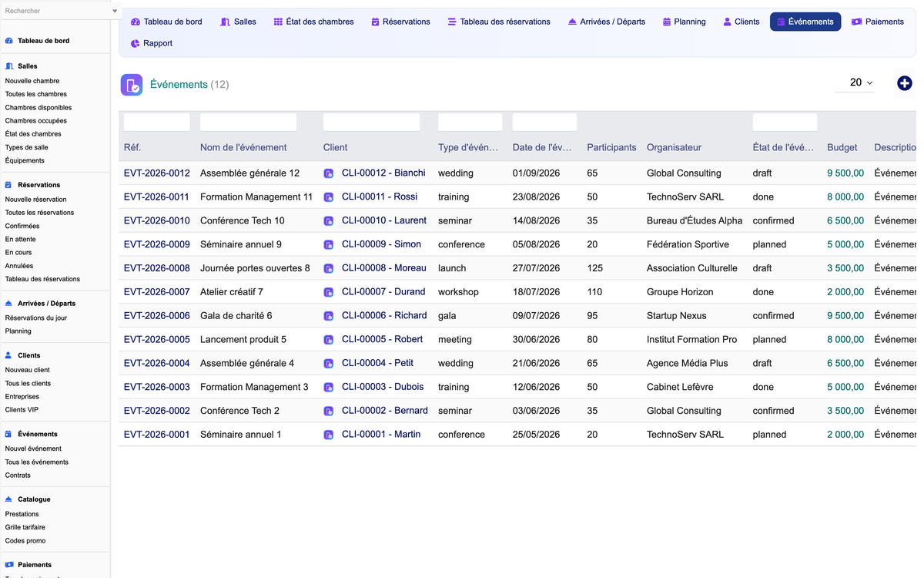924x578 pixels.
Task: Open client link CLI-00010 - Laurent
Action: tap(384, 220)
